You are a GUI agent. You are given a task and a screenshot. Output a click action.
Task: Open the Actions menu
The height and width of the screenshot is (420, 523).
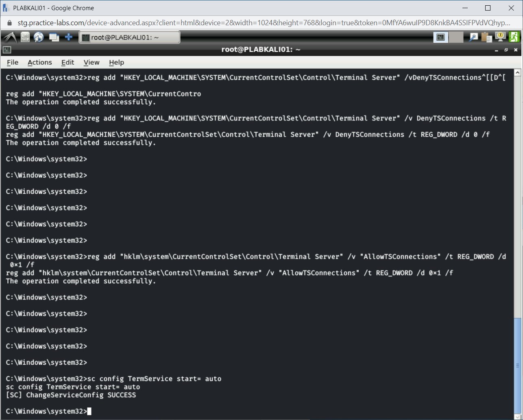point(39,62)
